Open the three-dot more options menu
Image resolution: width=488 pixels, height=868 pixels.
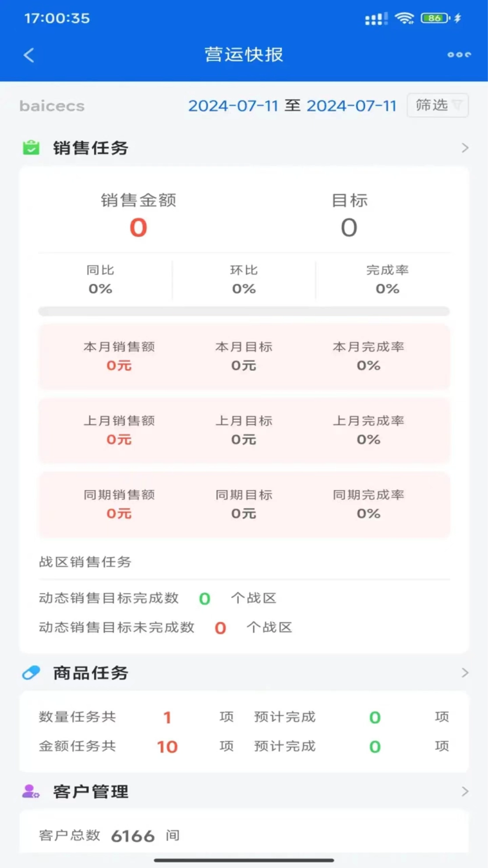[459, 55]
